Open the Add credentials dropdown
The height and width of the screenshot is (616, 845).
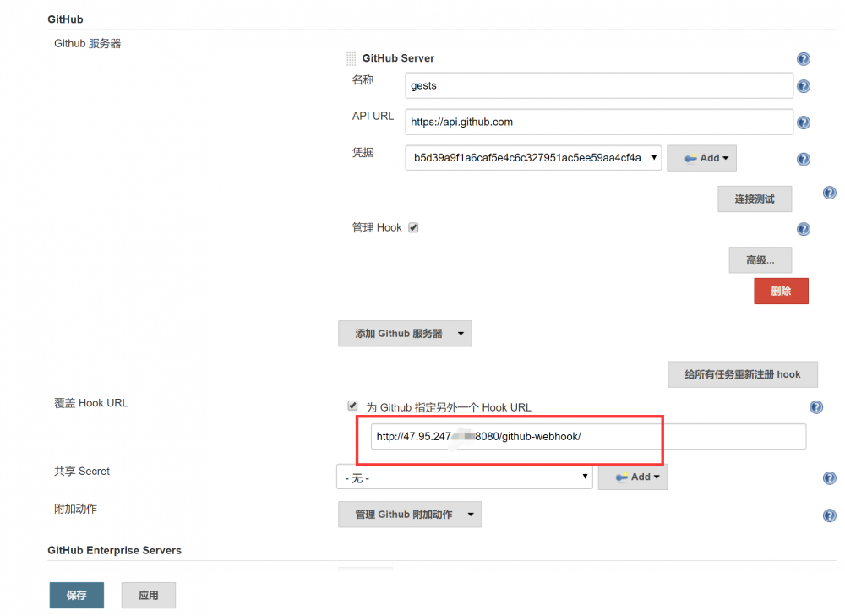click(x=701, y=158)
